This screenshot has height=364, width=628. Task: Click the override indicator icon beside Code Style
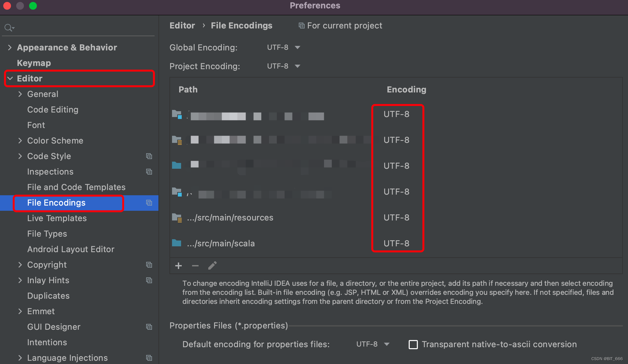pos(149,156)
